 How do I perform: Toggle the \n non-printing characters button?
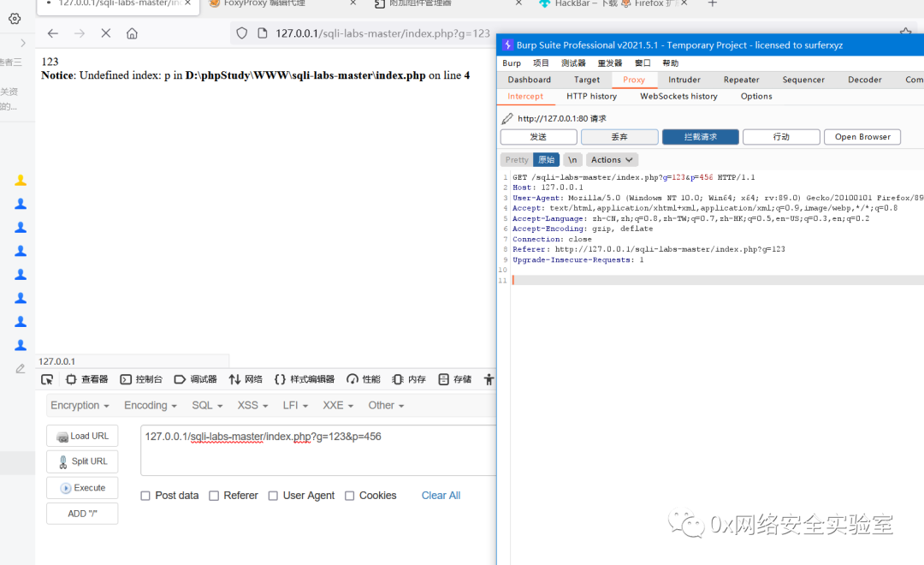572,160
